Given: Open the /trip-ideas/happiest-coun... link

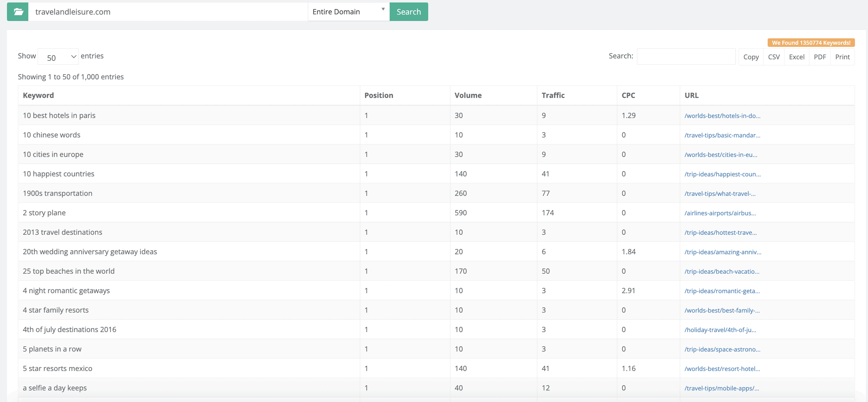Looking at the screenshot, I should 722,174.
